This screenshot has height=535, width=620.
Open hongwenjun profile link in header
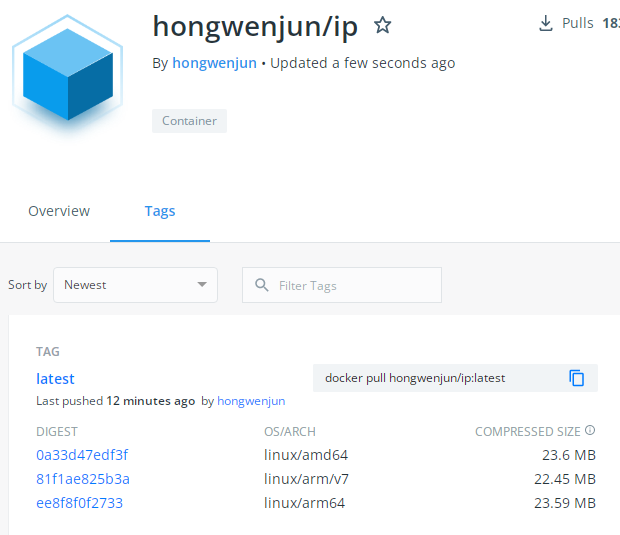(x=214, y=63)
